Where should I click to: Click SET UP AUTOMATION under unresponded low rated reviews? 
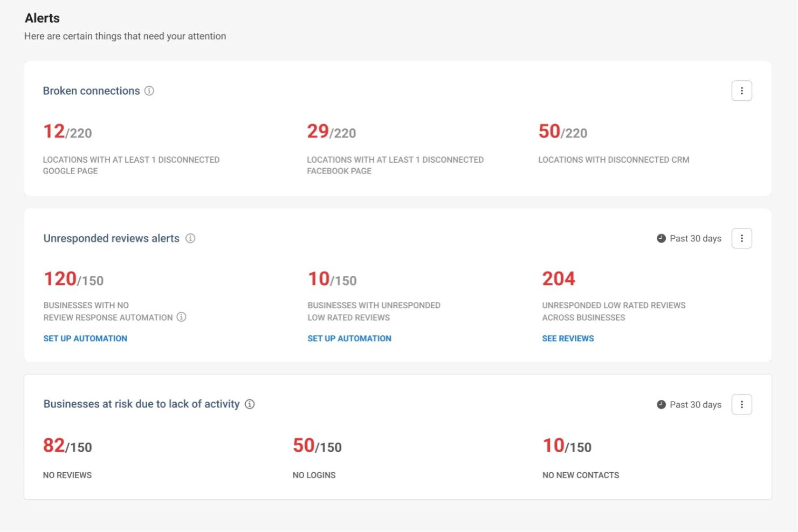pyautogui.click(x=349, y=338)
